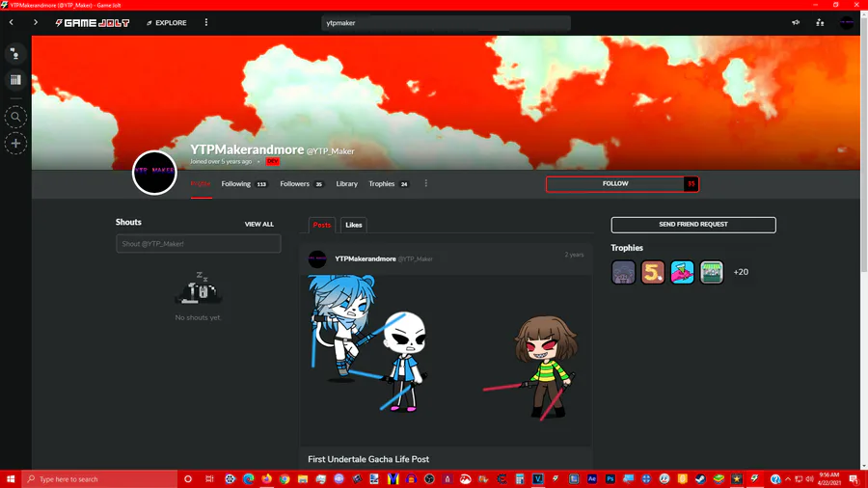Click the taskbar volume icon

click(809, 479)
